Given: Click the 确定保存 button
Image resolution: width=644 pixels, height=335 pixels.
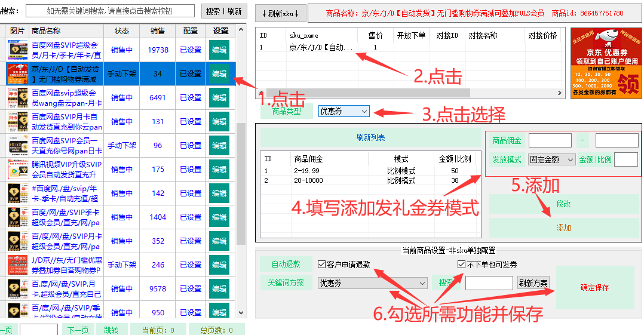Looking at the screenshot, I should [x=595, y=287].
